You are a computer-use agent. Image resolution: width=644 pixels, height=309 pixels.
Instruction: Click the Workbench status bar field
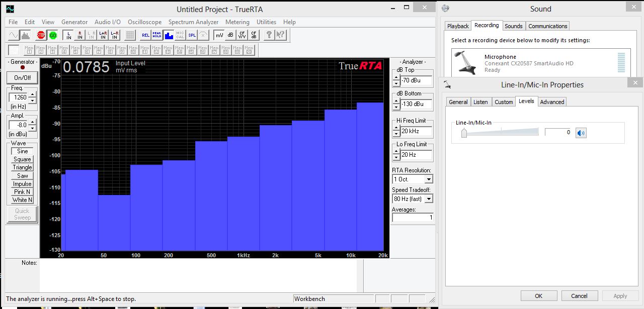[334, 299]
